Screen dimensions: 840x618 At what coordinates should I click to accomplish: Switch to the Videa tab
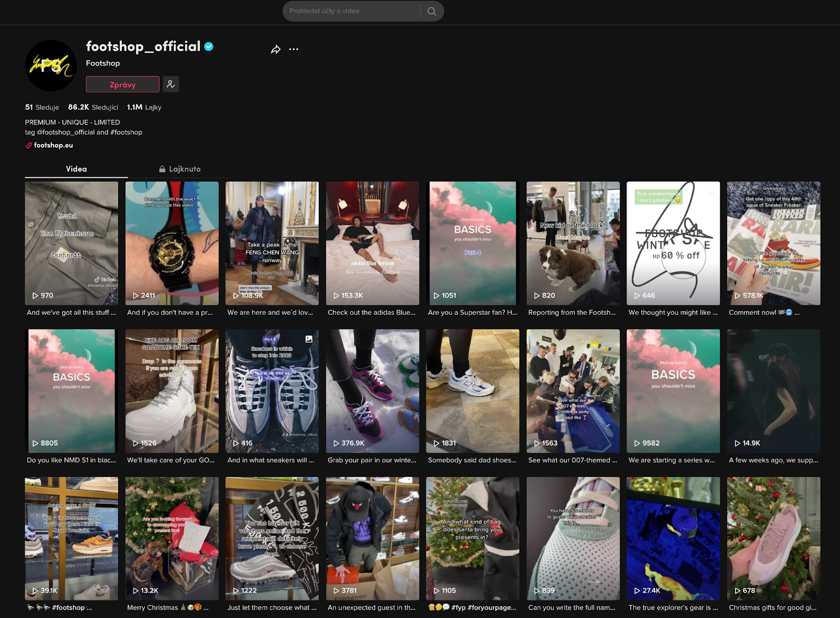point(76,169)
